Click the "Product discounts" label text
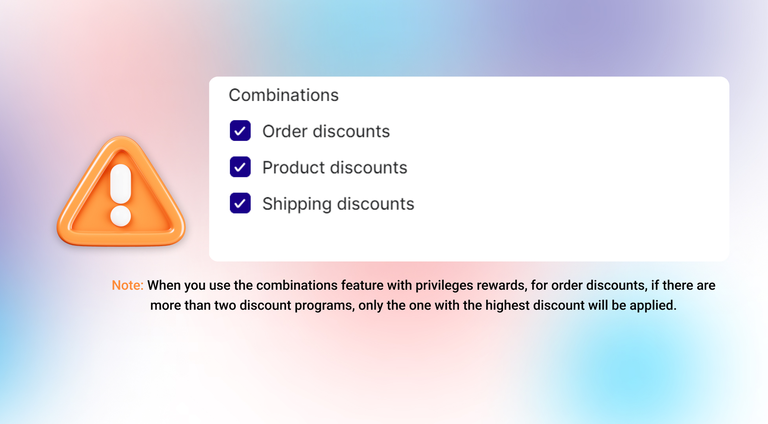768x424 pixels. click(x=334, y=167)
